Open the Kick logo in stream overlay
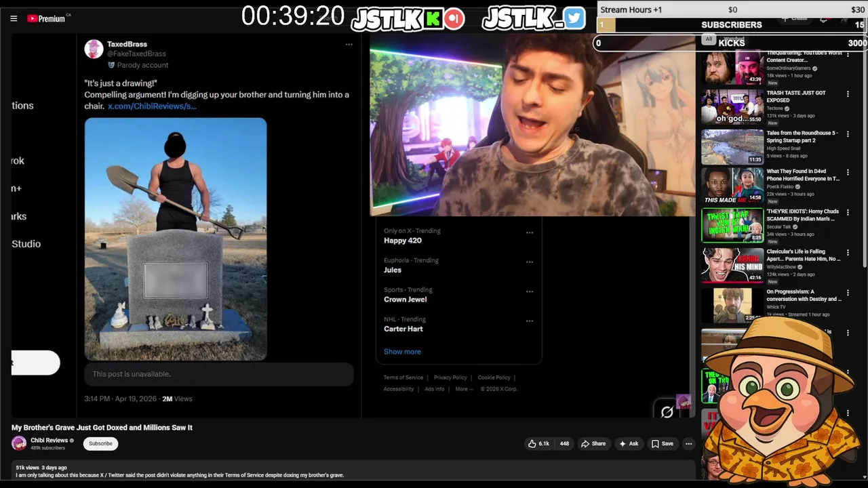The image size is (868, 488). (x=433, y=19)
